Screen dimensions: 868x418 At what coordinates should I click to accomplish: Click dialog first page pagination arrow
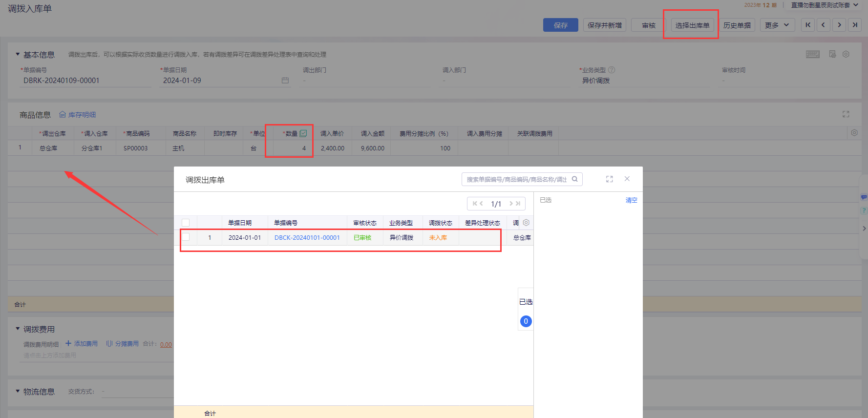click(x=475, y=204)
